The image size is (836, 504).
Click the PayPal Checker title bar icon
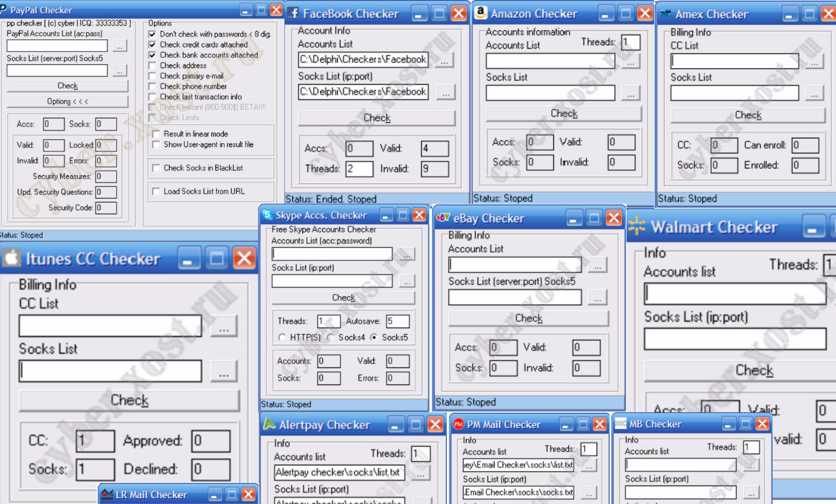click(4, 10)
